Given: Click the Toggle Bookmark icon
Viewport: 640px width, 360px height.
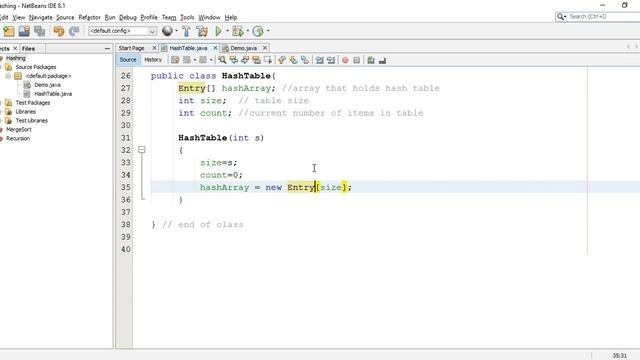Looking at the screenshot, I should click(x=304, y=60).
